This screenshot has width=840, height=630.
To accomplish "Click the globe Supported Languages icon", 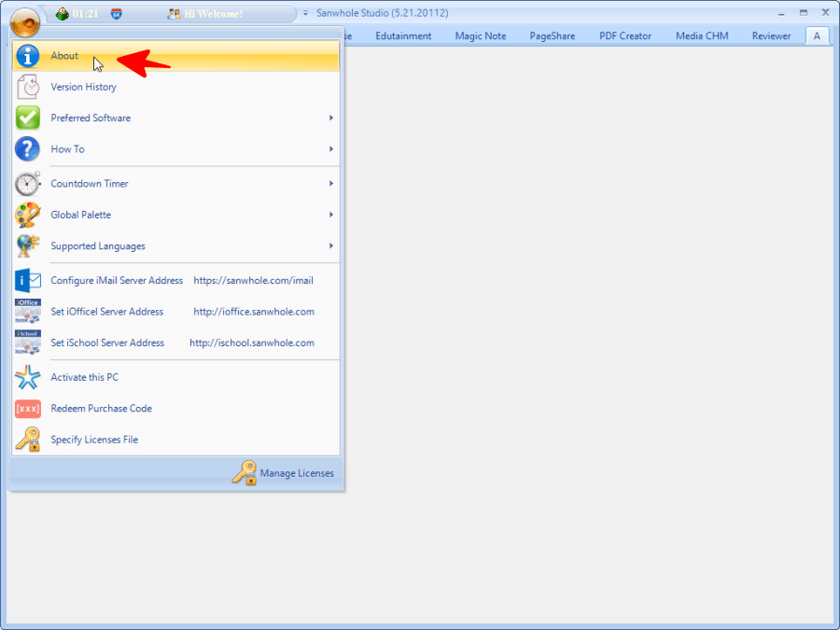I will coord(27,245).
